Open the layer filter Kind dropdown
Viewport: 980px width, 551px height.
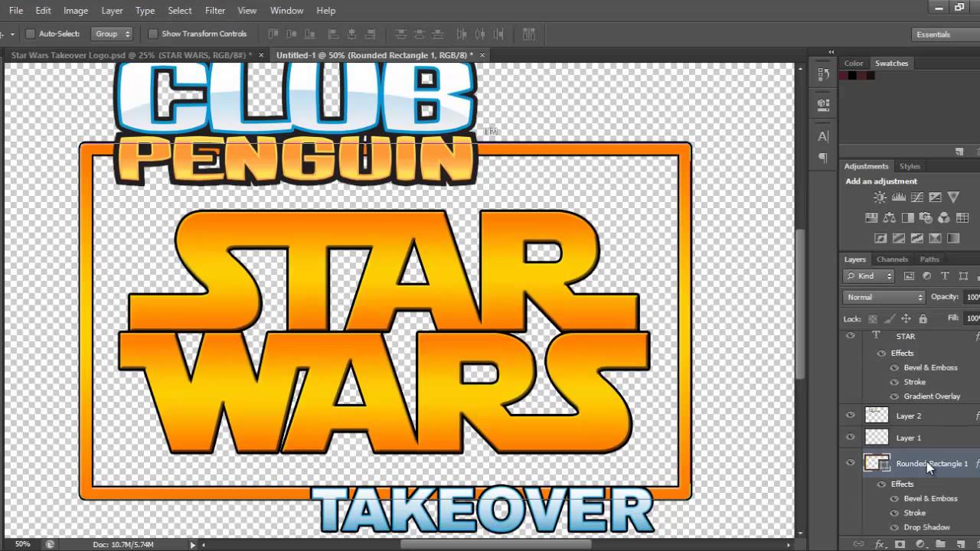click(x=869, y=276)
